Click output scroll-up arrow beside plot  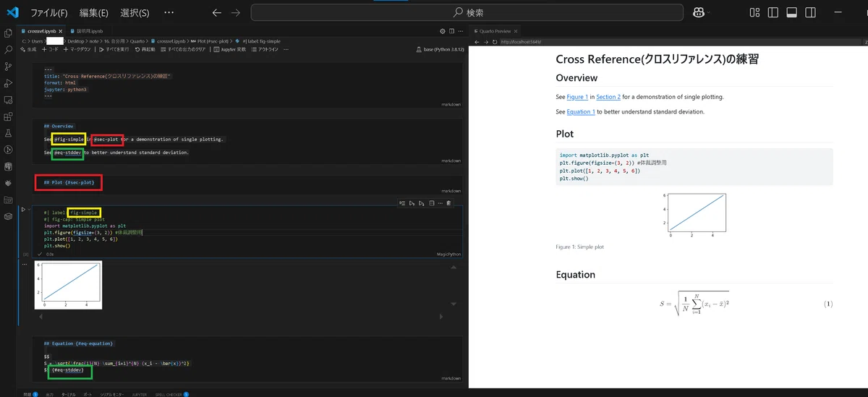point(454,268)
